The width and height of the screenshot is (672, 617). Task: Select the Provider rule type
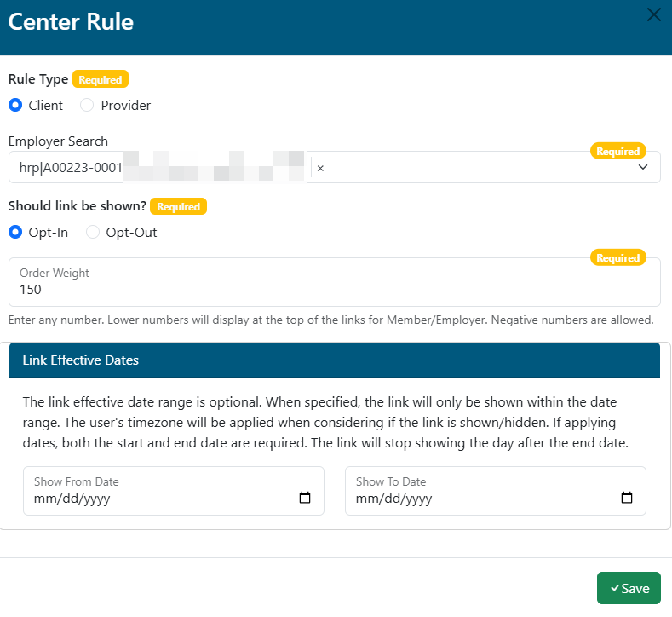tap(87, 106)
